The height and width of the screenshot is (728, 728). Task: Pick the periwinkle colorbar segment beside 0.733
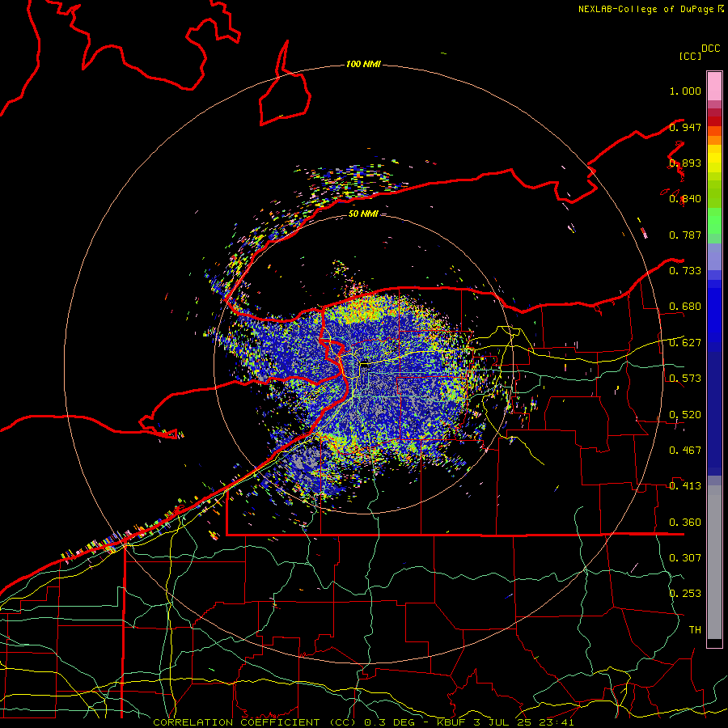coord(714,258)
